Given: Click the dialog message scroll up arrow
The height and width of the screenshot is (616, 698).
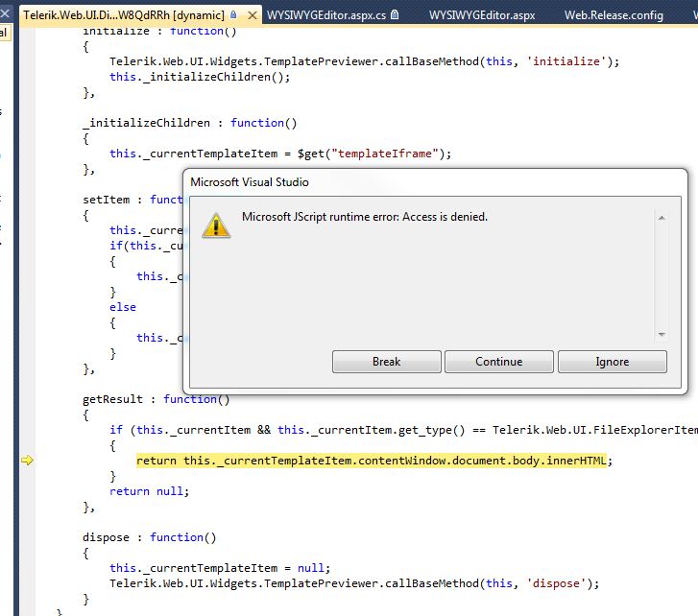Looking at the screenshot, I should pyautogui.click(x=662, y=218).
